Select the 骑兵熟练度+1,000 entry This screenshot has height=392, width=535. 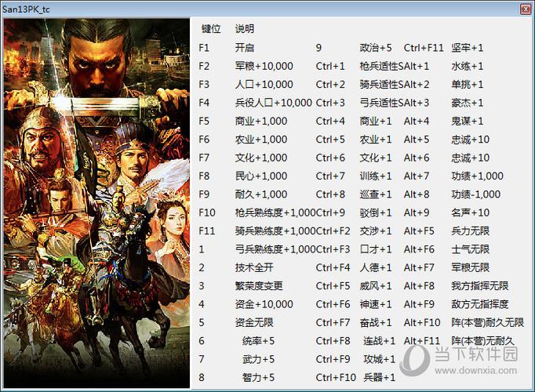point(275,231)
